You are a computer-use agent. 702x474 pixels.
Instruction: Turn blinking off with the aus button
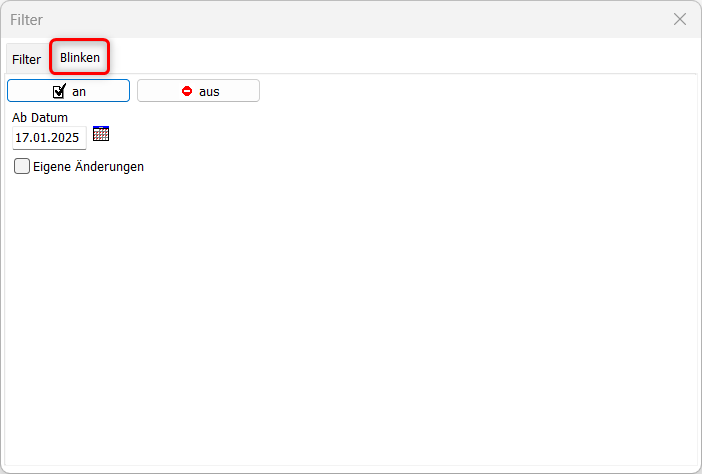[x=198, y=91]
